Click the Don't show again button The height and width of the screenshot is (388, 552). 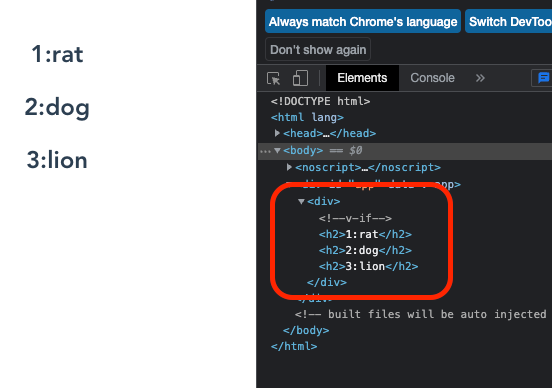318,50
